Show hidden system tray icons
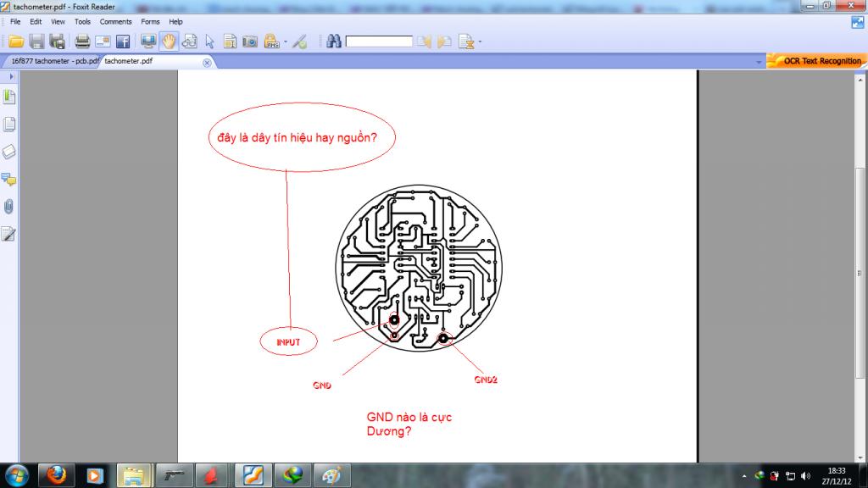868x488 pixels. [x=744, y=476]
